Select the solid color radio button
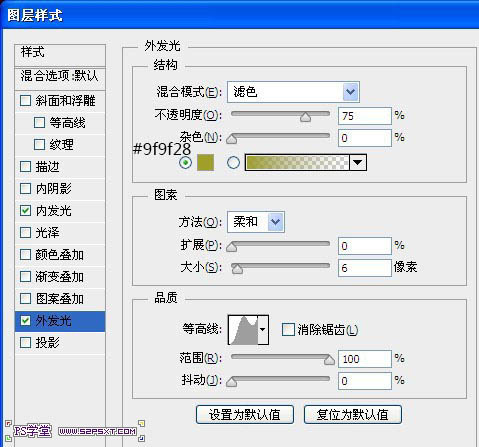Screen dimensions: 479x447 tap(185, 163)
